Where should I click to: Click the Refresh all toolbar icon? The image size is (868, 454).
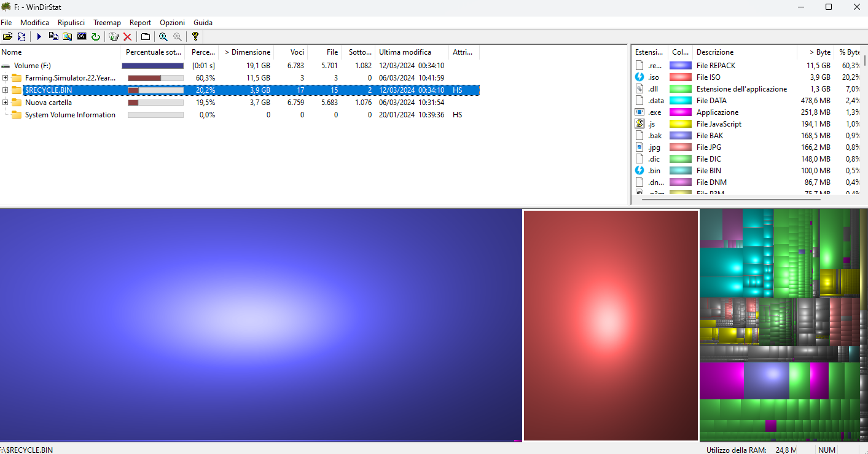tap(22, 37)
